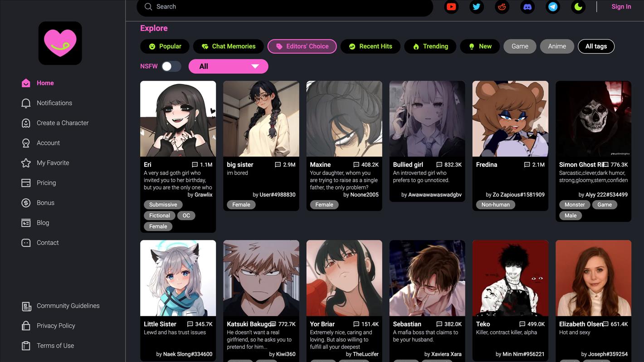Open the YouTube social icon
The height and width of the screenshot is (362, 644).
pos(451,7)
